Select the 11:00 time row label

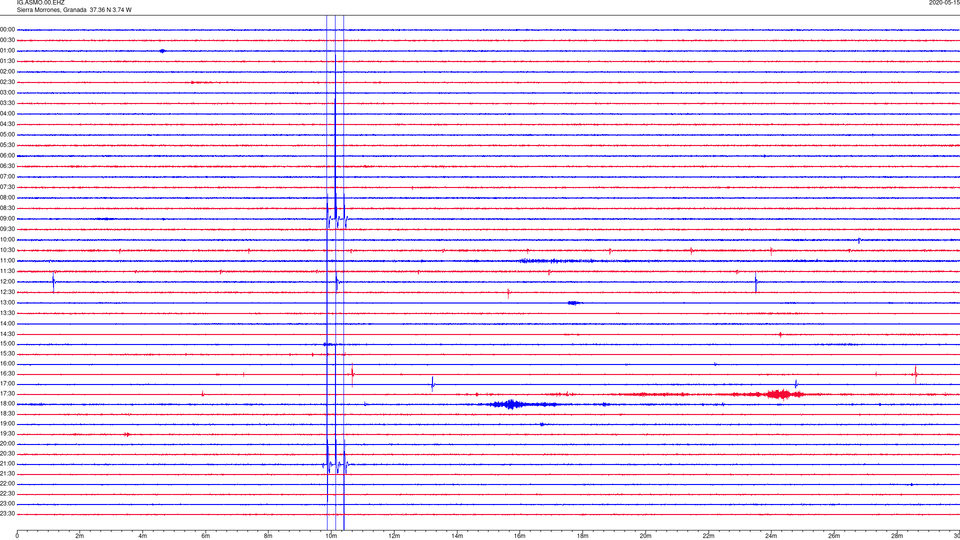click(x=7, y=260)
